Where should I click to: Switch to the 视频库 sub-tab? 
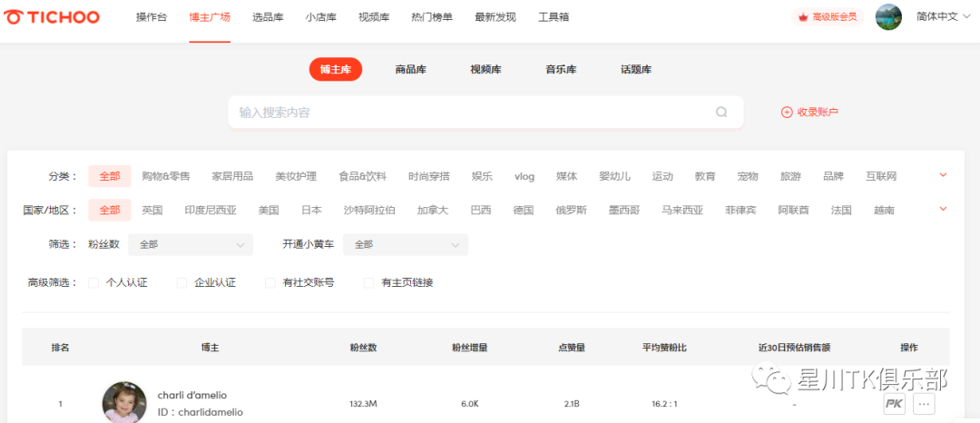point(485,69)
